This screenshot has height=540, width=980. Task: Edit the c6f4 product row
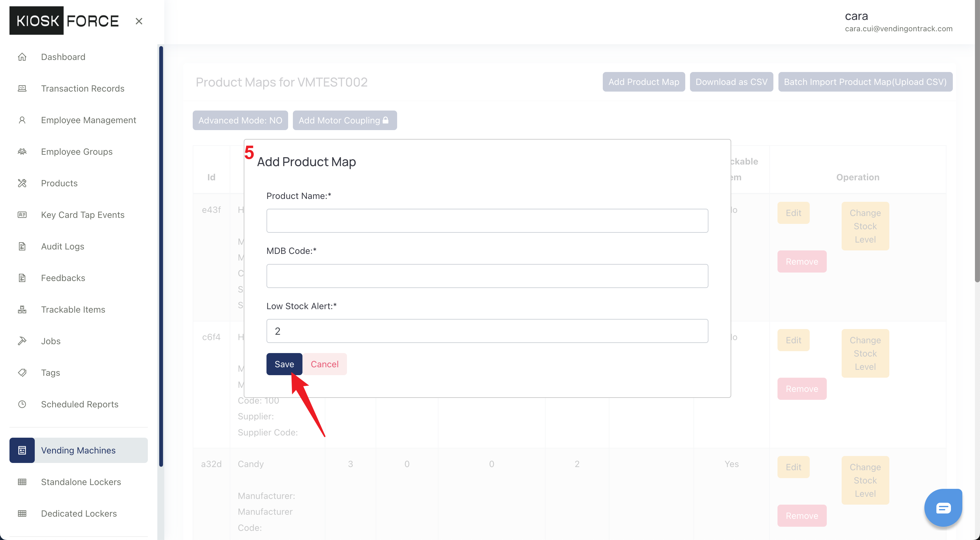pos(793,339)
